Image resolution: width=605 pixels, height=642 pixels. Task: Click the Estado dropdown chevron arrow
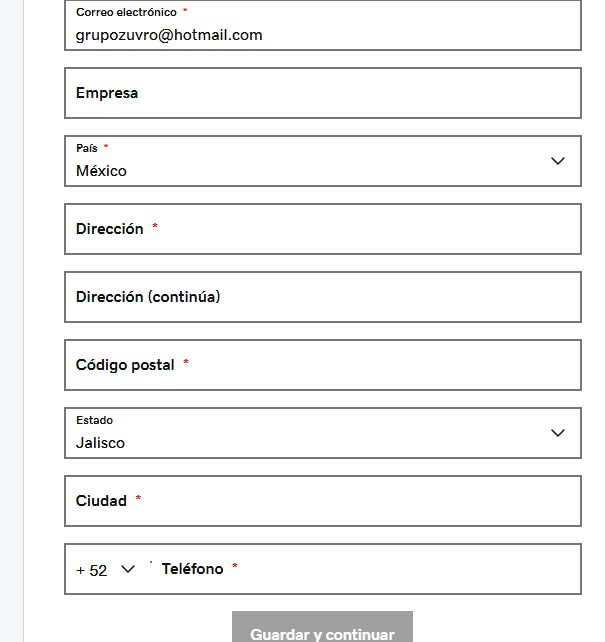558,433
